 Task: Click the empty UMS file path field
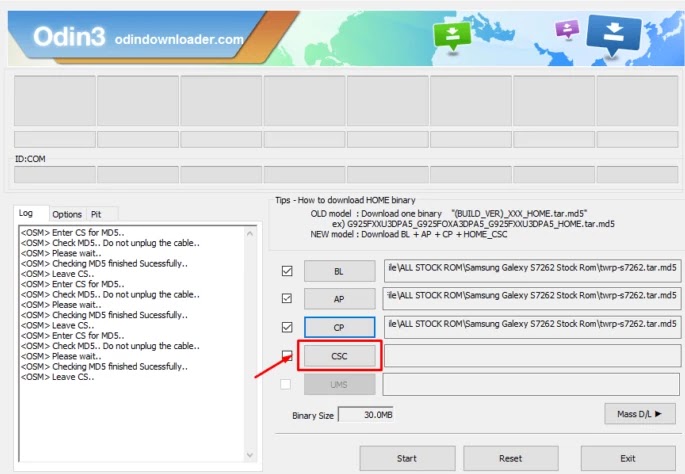coord(531,384)
